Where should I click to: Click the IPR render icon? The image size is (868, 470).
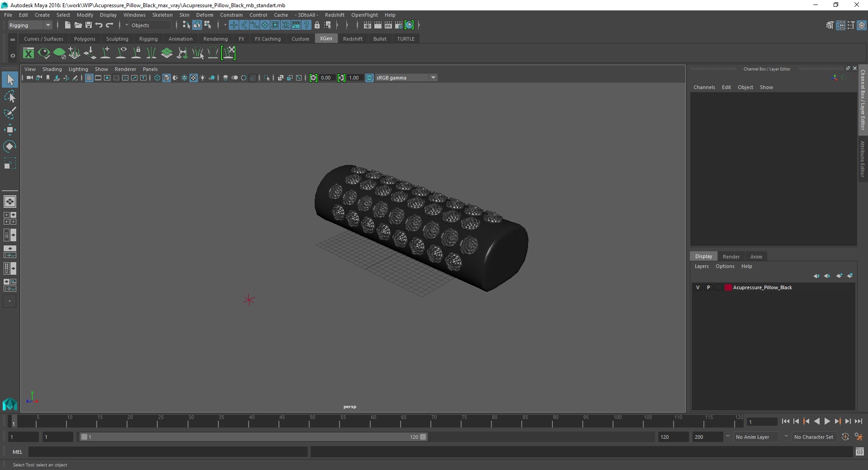pyautogui.click(x=388, y=25)
